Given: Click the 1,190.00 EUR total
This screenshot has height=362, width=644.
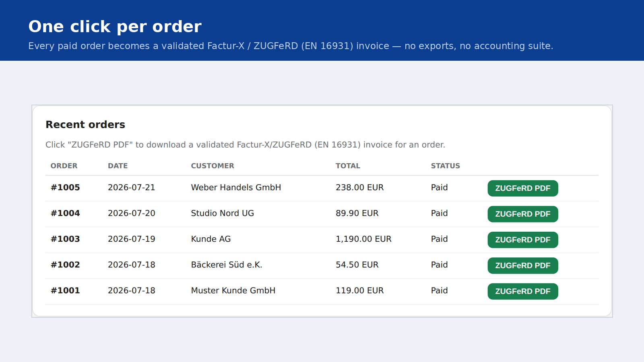Looking at the screenshot, I should pos(363,239).
